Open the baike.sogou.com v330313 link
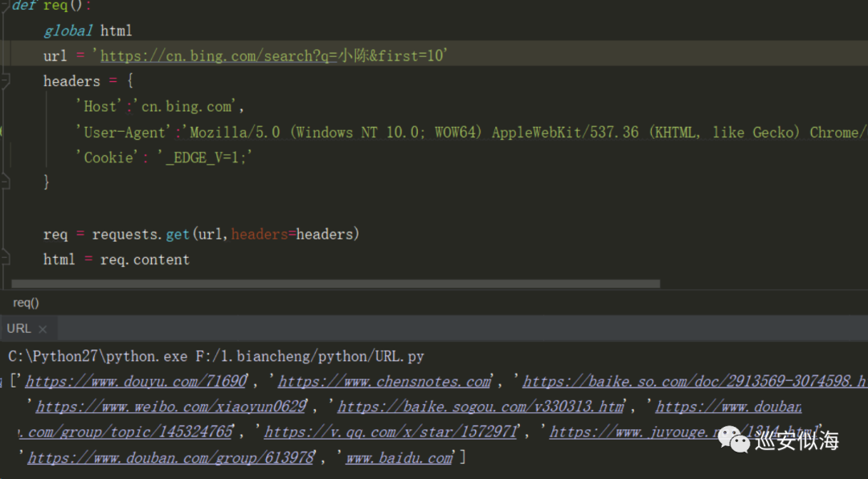This screenshot has width=868, height=479. point(481,407)
